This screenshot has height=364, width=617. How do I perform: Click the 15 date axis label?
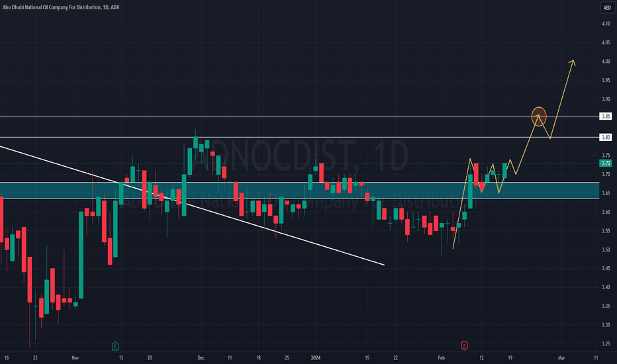367,357
